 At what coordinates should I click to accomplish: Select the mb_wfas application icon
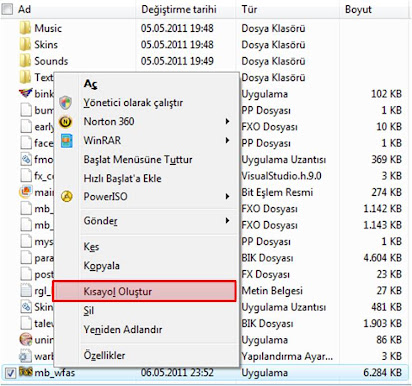tap(25, 372)
